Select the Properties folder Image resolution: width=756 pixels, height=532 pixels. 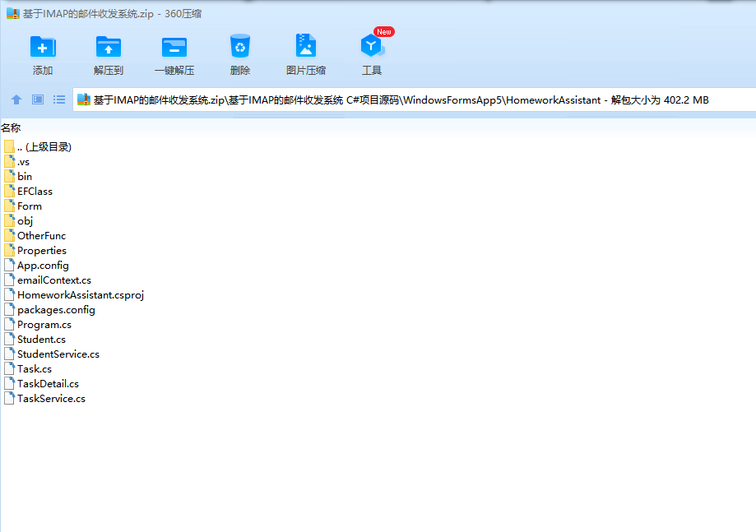[35, 251]
